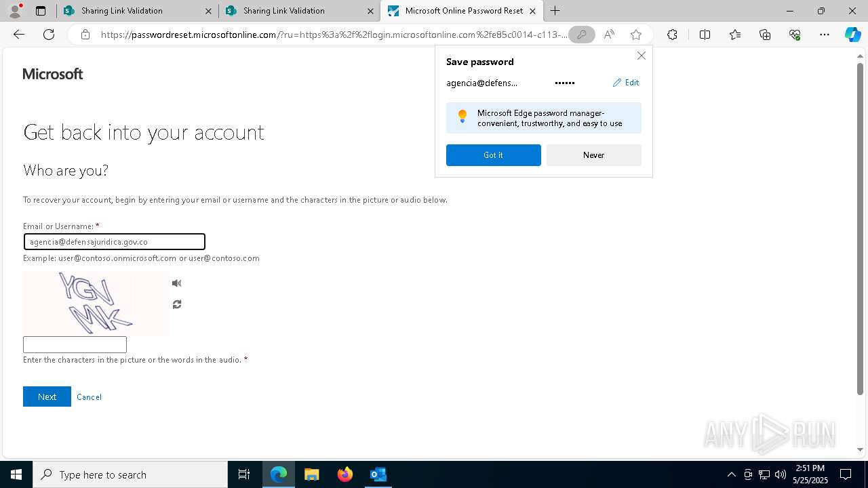
Task: Click the captcha image
Action: (x=96, y=304)
